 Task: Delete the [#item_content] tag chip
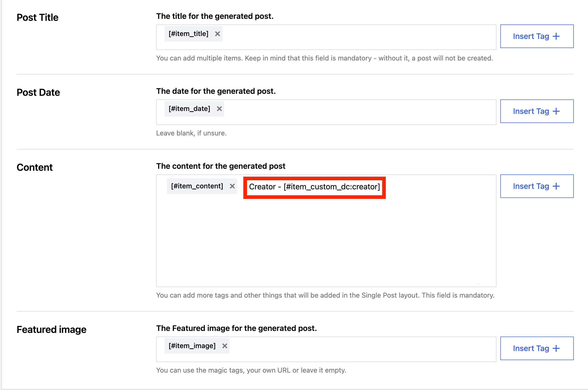pos(232,186)
